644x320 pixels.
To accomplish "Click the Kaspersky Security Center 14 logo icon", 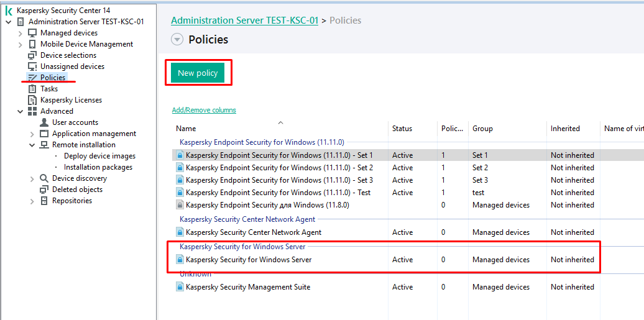I will pos(9,11).
